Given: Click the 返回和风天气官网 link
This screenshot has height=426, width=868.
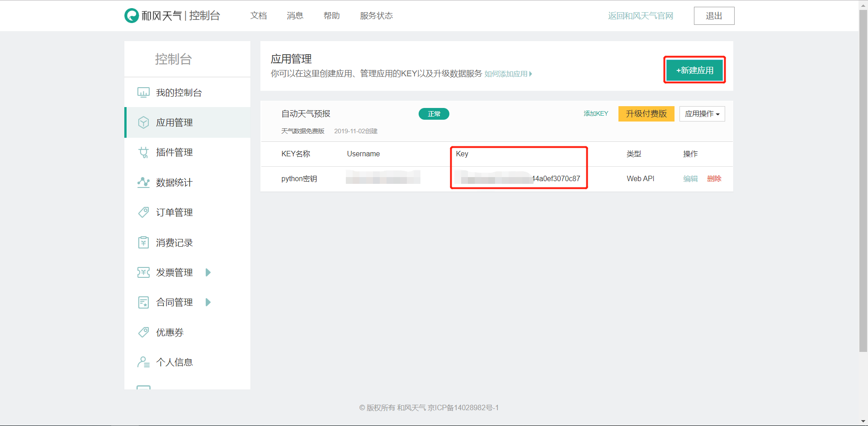Looking at the screenshot, I should 641,16.
